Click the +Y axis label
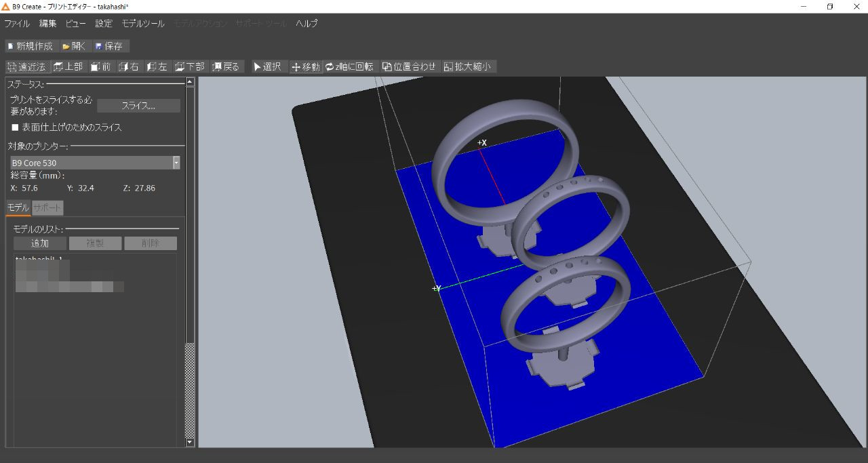Screen dimensions: 868x463 click(437, 289)
